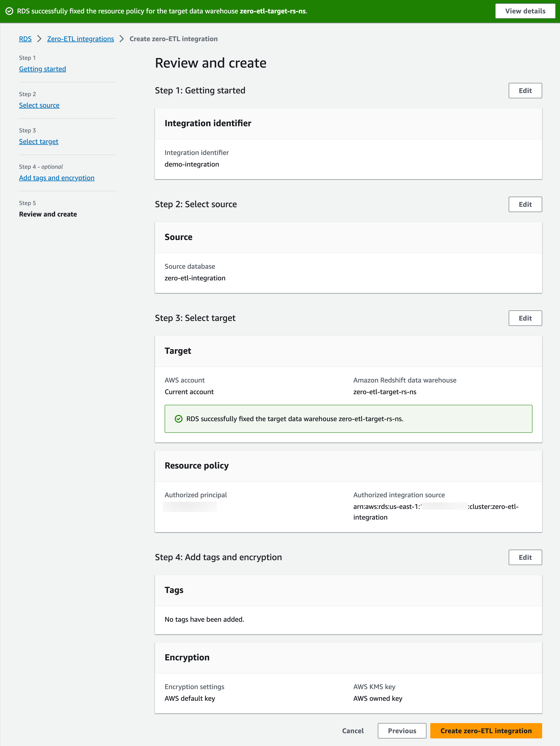The width and height of the screenshot is (560, 746).
Task: Open the Select target step
Action: click(x=38, y=142)
